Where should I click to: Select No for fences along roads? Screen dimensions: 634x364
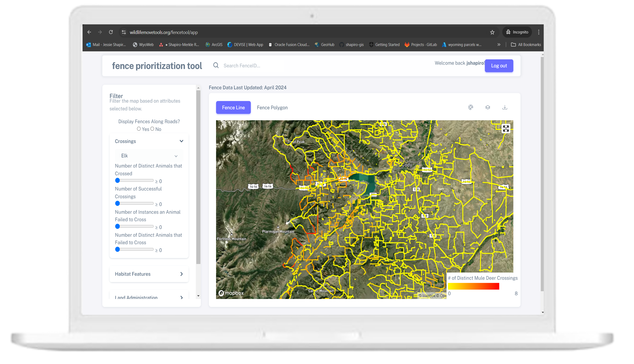point(152,129)
